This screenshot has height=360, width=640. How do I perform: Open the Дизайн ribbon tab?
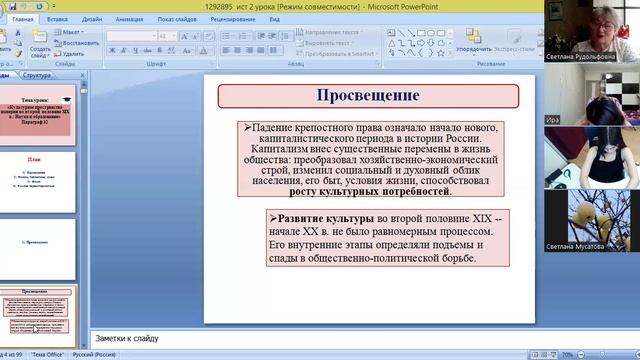click(92, 19)
